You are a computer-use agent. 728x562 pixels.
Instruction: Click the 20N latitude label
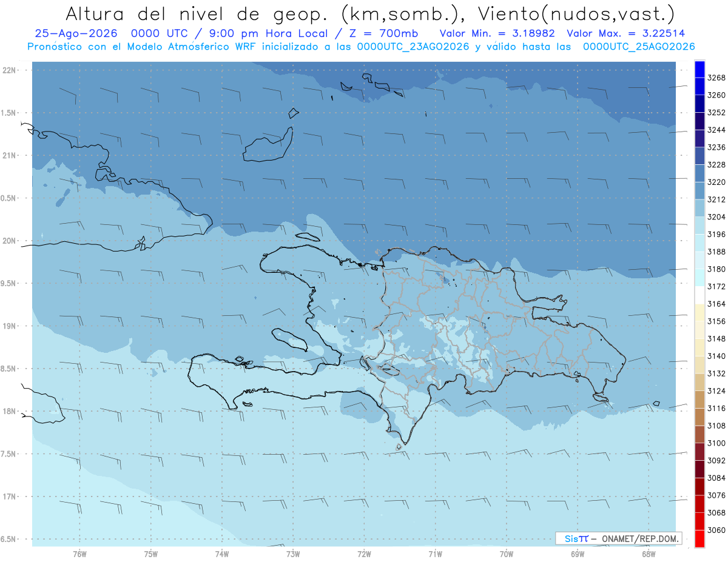click(x=9, y=241)
